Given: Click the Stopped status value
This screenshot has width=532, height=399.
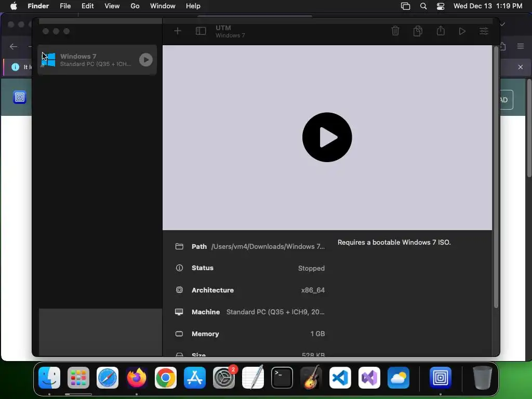Looking at the screenshot, I should coord(312,268).
